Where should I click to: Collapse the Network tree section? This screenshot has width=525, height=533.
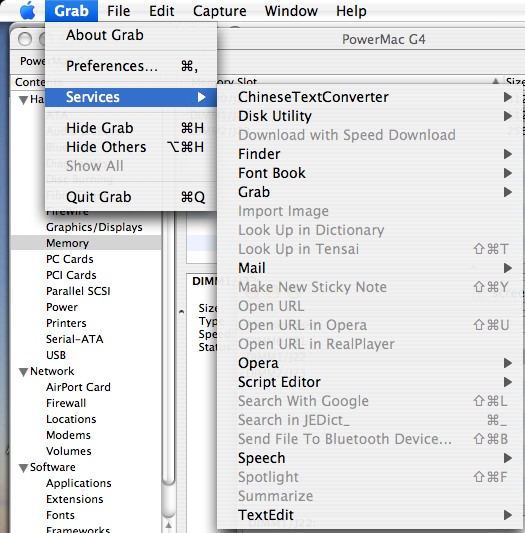[23, 372]
